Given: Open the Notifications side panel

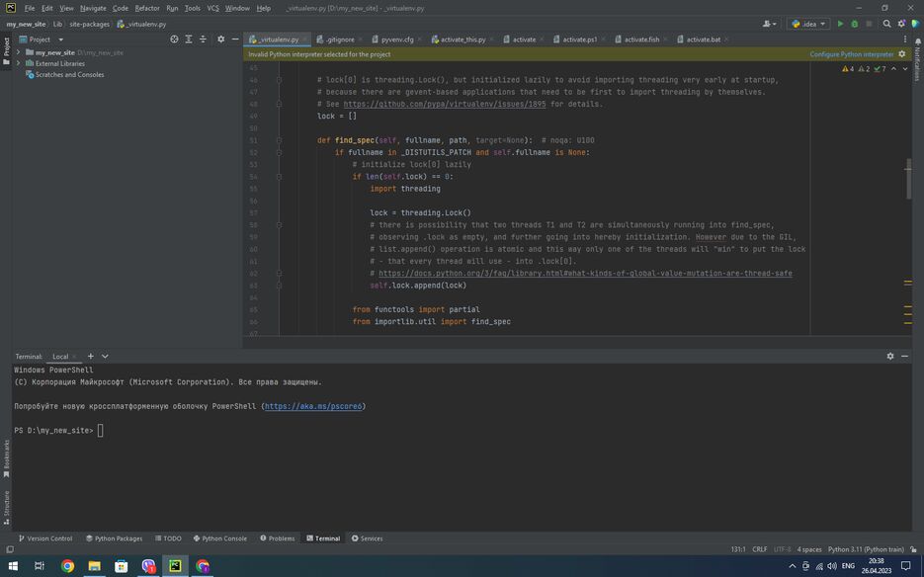Looking at the screenshot, I should (917, 59).
